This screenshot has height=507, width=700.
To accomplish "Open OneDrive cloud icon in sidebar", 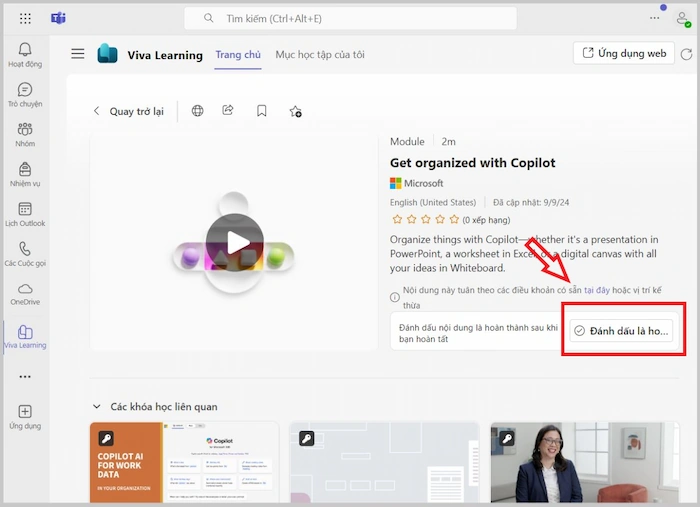I will click(25, 293).
